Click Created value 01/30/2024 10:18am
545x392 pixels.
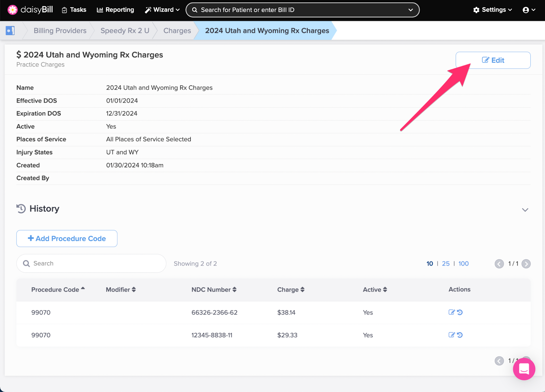click(x=135, y=165)
